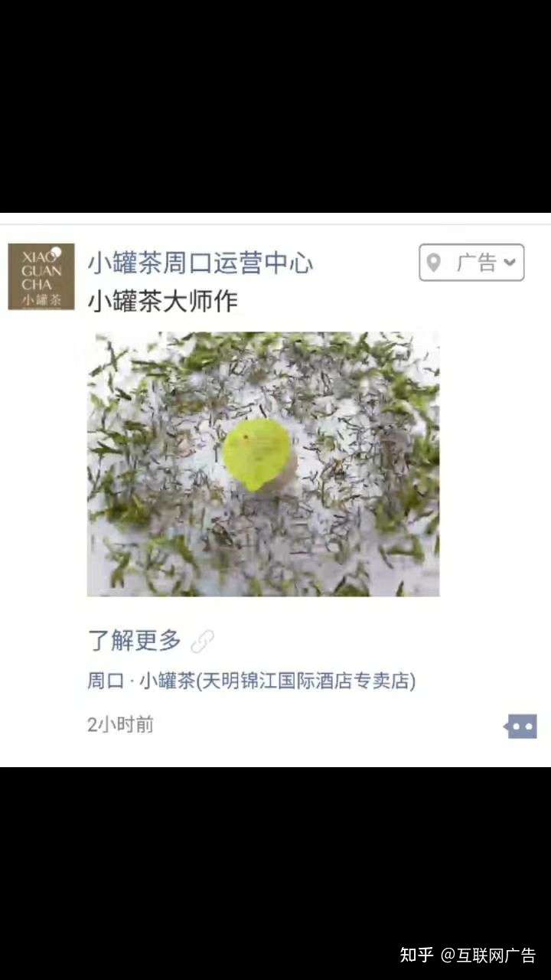Screen dimensions: 551x980
Task: Open the scattered tea leaves ad image
Action: click(263, 464)
